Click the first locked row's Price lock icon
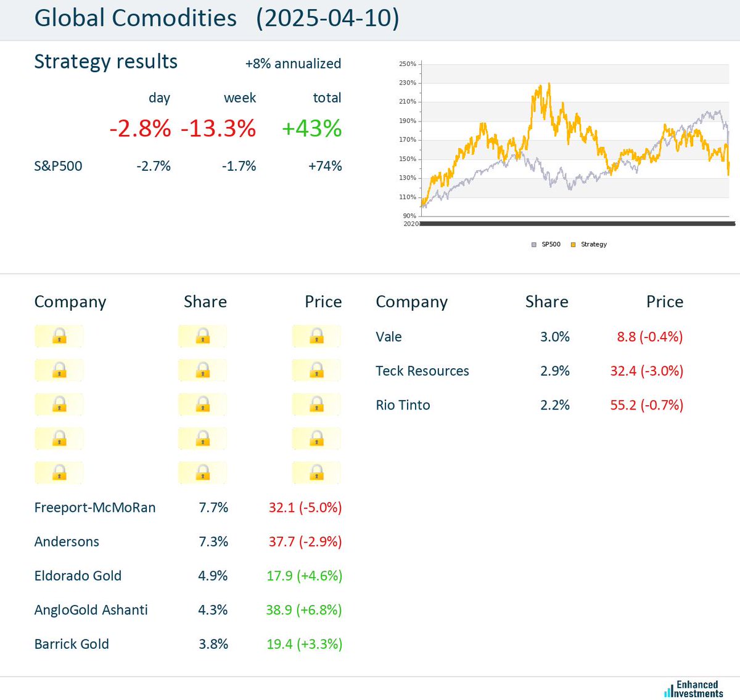This screenshot has height=700, width=740. tap(317, 336)
